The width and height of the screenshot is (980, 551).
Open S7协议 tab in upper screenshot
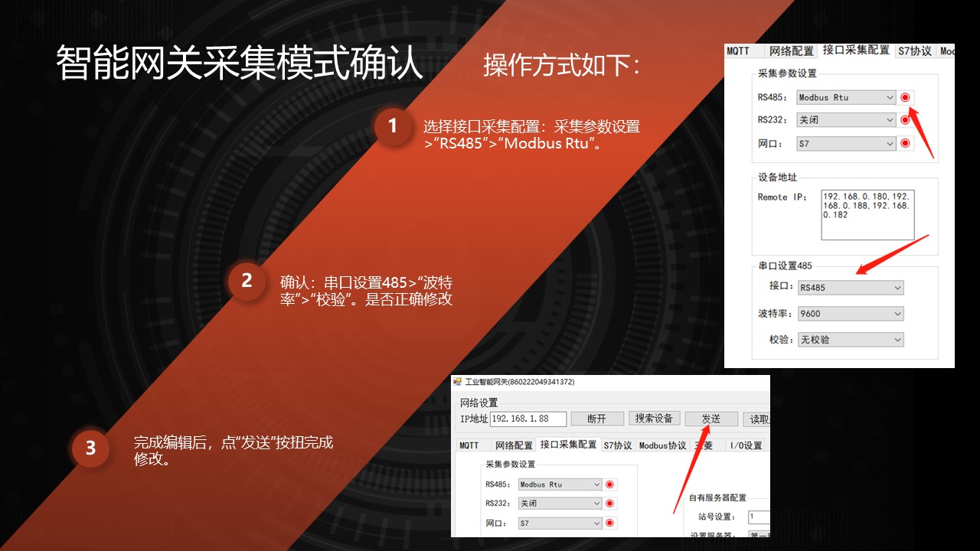[x=915, y=51]
